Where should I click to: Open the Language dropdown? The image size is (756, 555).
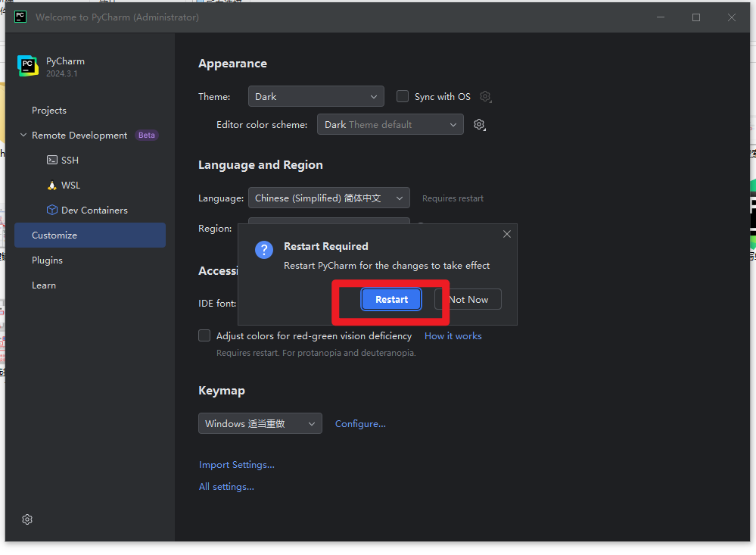click(x=329, y=198)
